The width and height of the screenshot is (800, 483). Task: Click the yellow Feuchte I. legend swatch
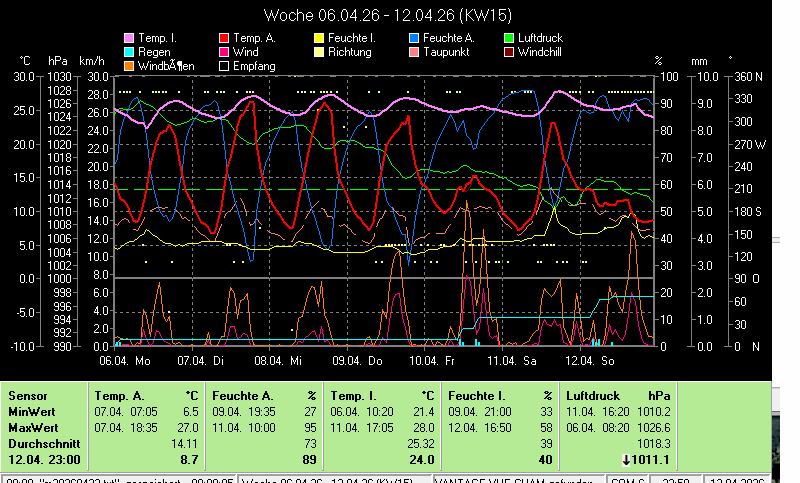[x=319, y=38]
